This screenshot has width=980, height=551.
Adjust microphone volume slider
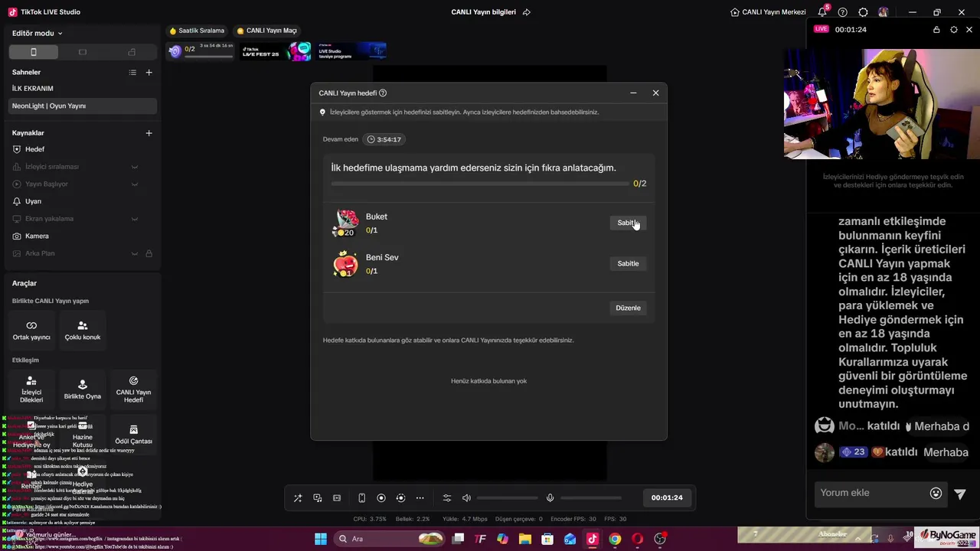[x=591, y=498]
